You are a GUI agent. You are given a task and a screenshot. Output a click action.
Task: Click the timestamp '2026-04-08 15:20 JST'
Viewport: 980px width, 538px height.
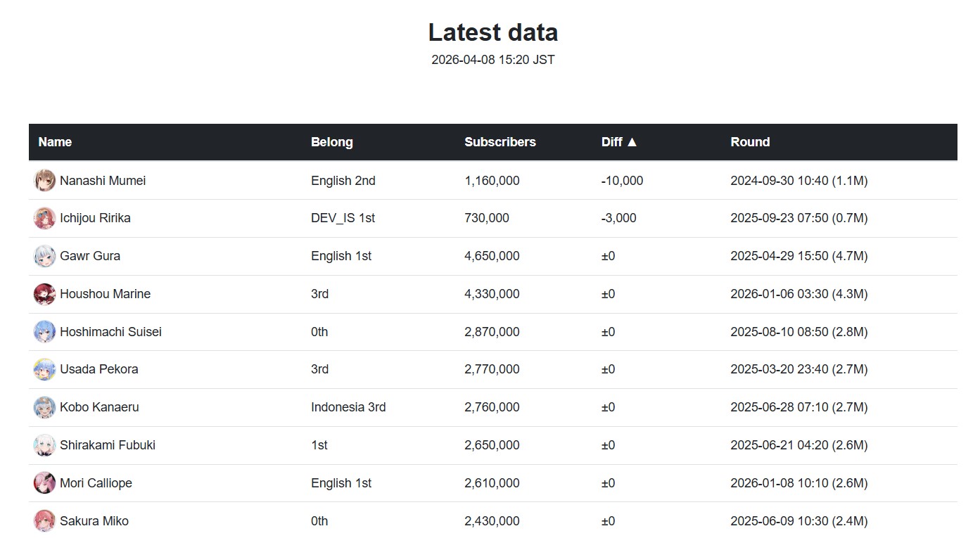pyautogui.click(x=493, y=60)
